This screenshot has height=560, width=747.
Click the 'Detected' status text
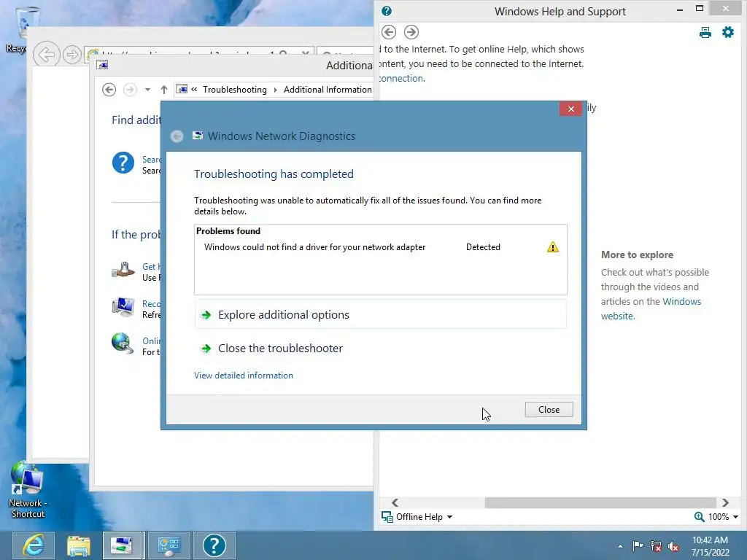(483, 247)
